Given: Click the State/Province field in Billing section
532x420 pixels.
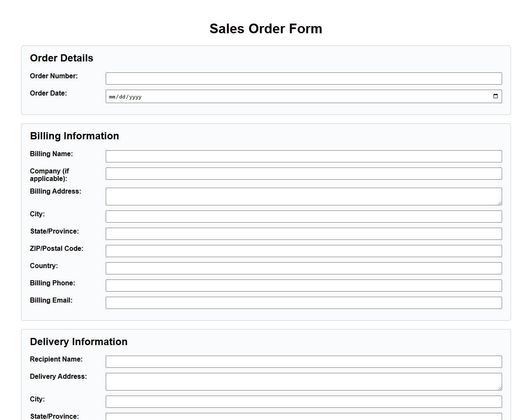Looking at the screenshot, I should point(304,234).
